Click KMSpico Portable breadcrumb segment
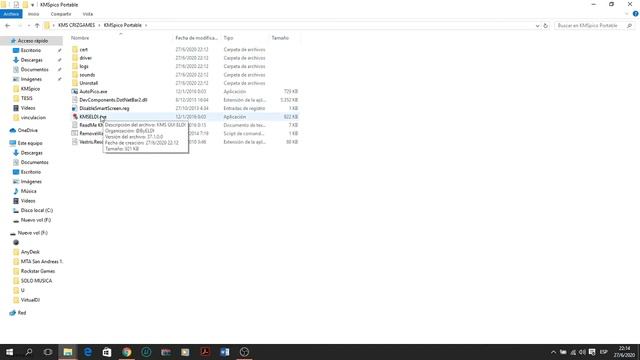The image size is (640, 360). click(122, 25)
